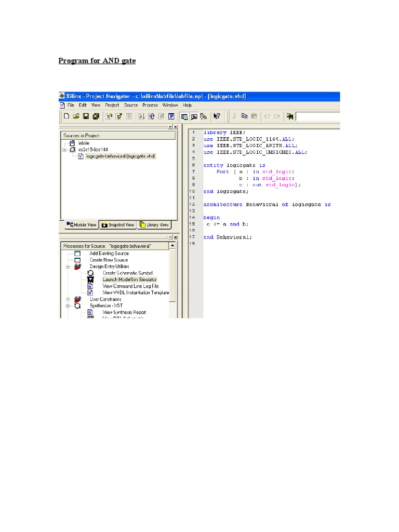399x532 pixels.
Task: Collapse the Design Entry Utilities node
Action: coord(68,267)
